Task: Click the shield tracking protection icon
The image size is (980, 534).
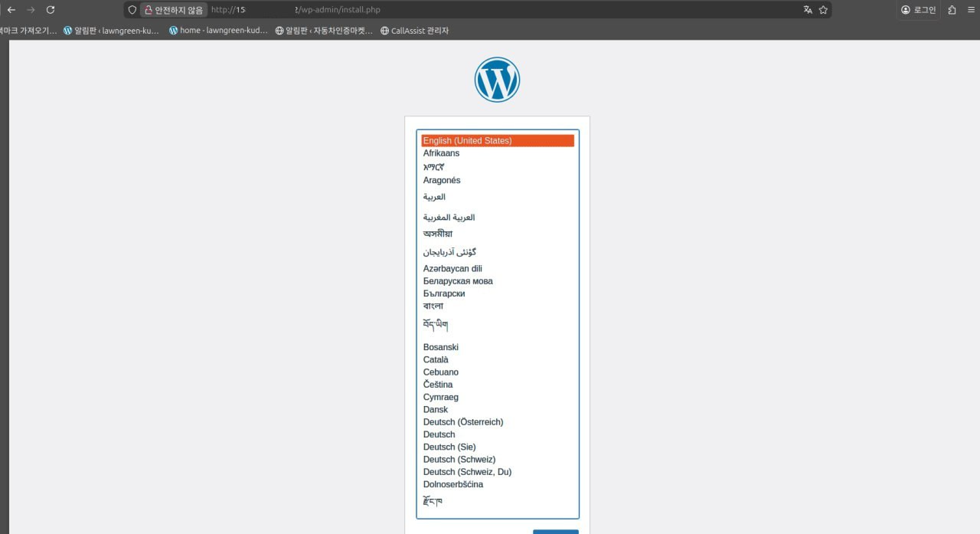Action: click(x=132, y=10)
